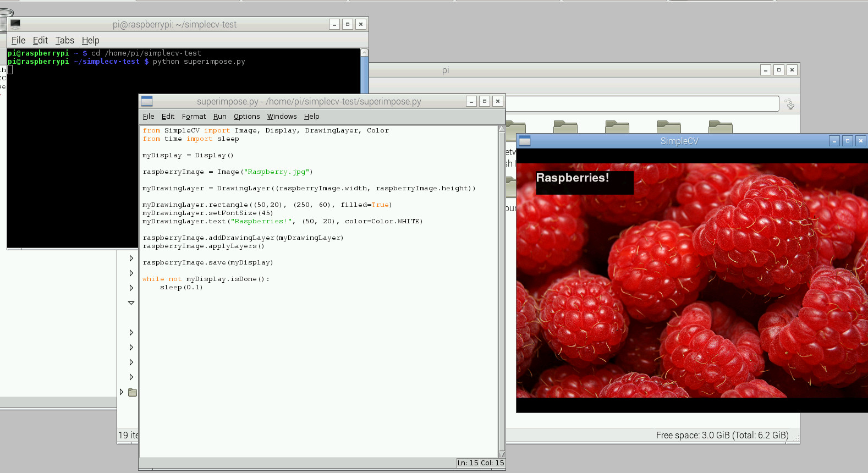Viewport: 868px width, 473px height.
Task: Open the third folder icon in the file manager
Action: point(617,128)
